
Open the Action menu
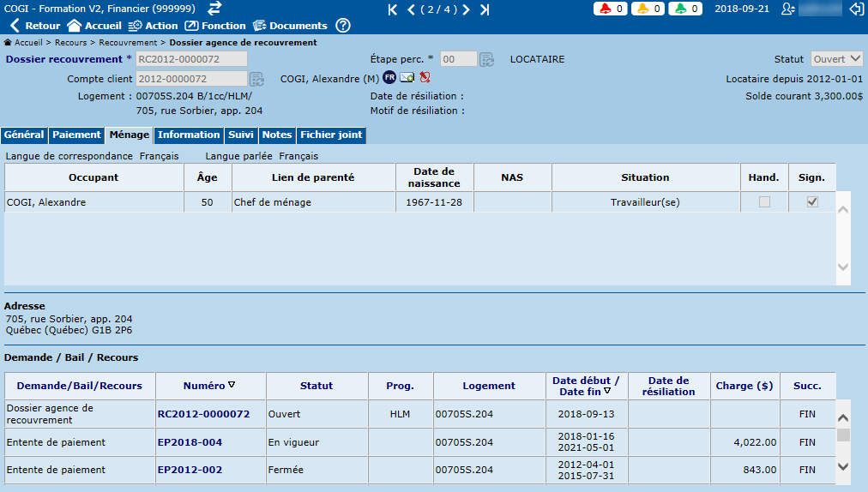(x=154, y=26)
